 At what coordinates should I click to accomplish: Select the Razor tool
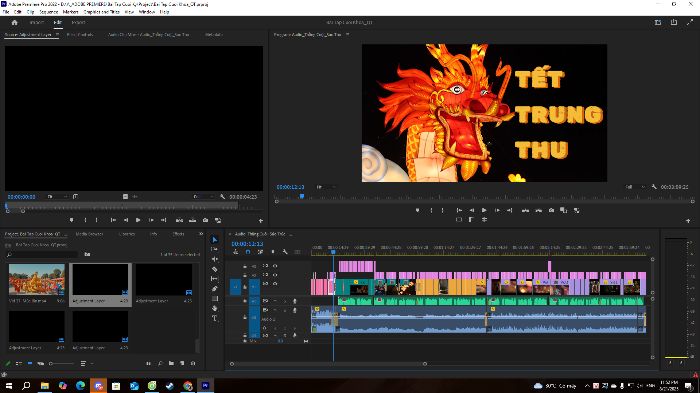coord(215,269)
